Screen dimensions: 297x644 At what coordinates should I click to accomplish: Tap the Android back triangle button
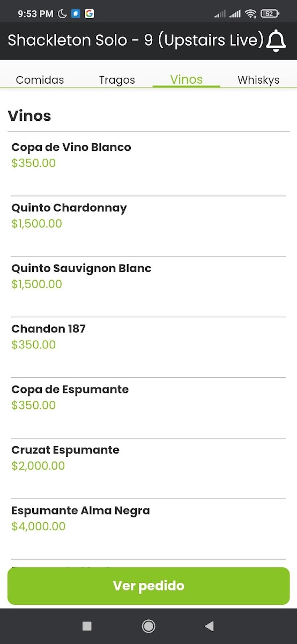tap(210, 626)
